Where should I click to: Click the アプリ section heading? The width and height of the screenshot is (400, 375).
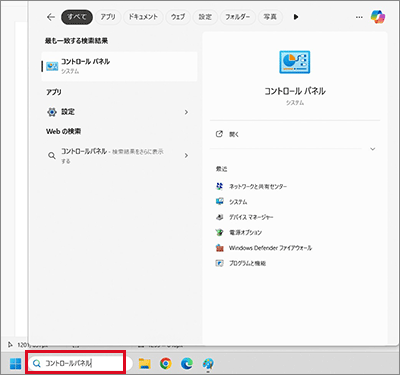click(x=54, y=92)
